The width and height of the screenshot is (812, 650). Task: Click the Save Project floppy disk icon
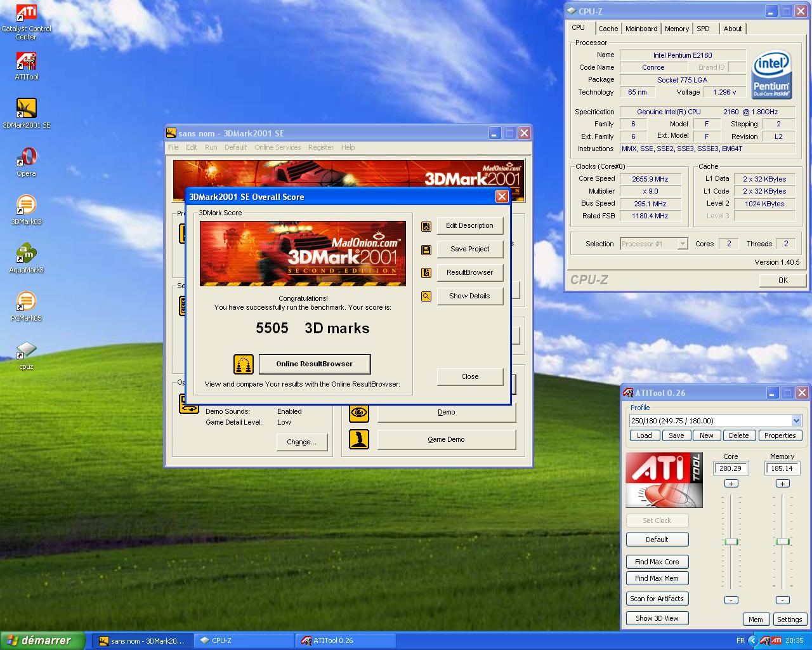click(426, 249)
